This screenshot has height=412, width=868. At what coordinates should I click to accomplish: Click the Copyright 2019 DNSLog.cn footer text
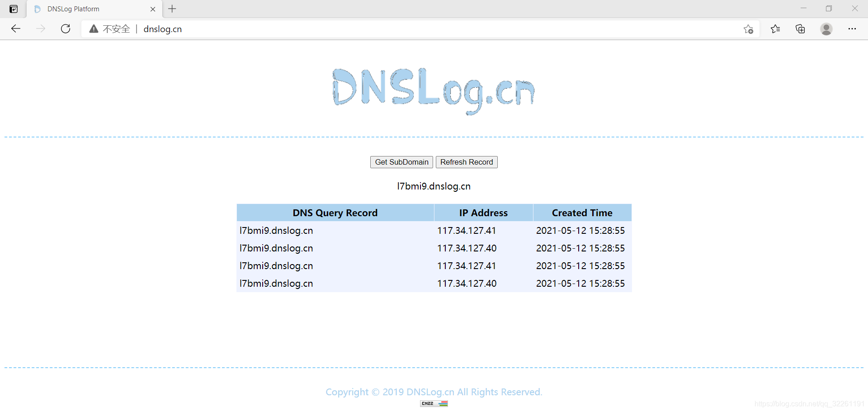point(434,392)
